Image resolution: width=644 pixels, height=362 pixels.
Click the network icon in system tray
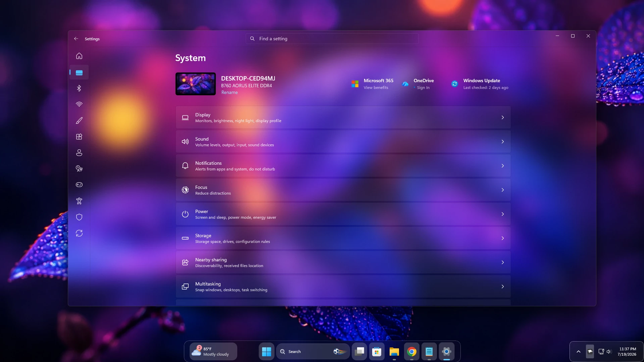click(601, 352)
